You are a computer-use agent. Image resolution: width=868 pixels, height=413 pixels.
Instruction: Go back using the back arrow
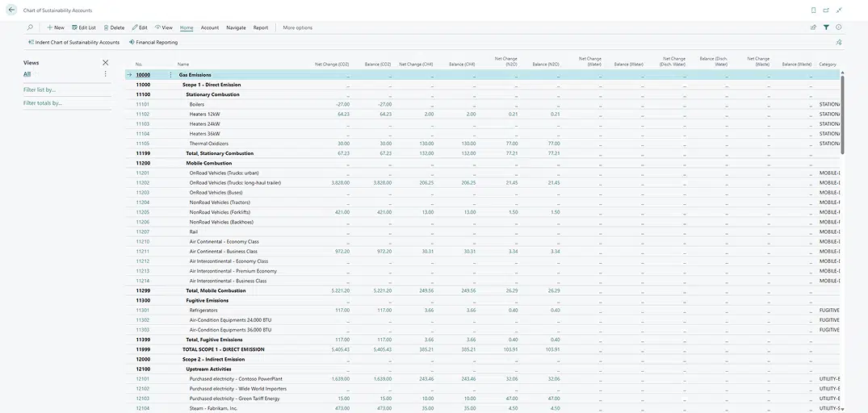(x=11, y=10)
